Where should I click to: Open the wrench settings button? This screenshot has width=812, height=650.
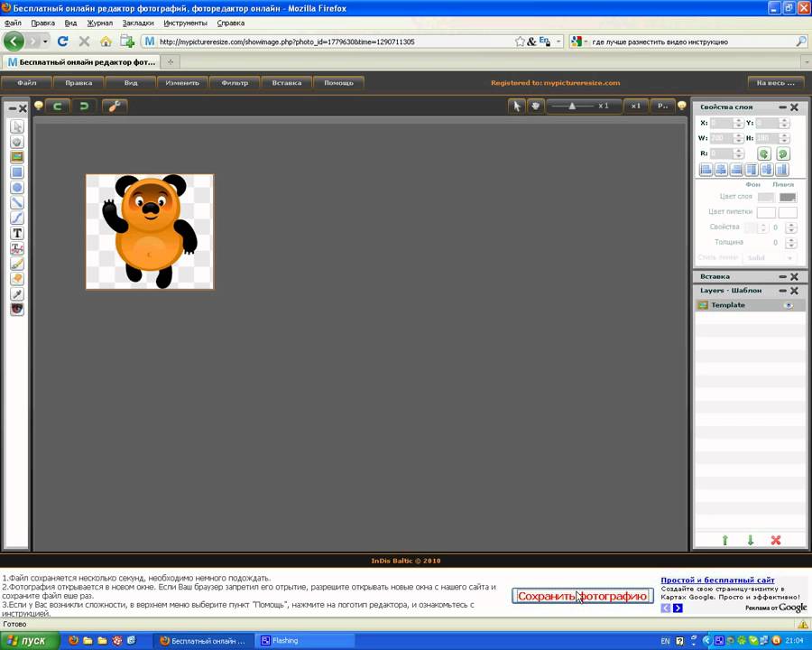pyautogui.click(x=115, y=107)
